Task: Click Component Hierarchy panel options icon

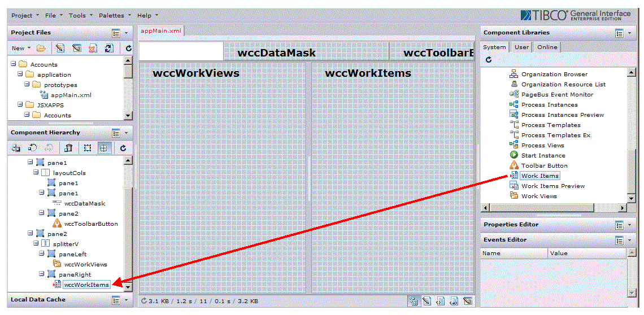Action: 116,133
